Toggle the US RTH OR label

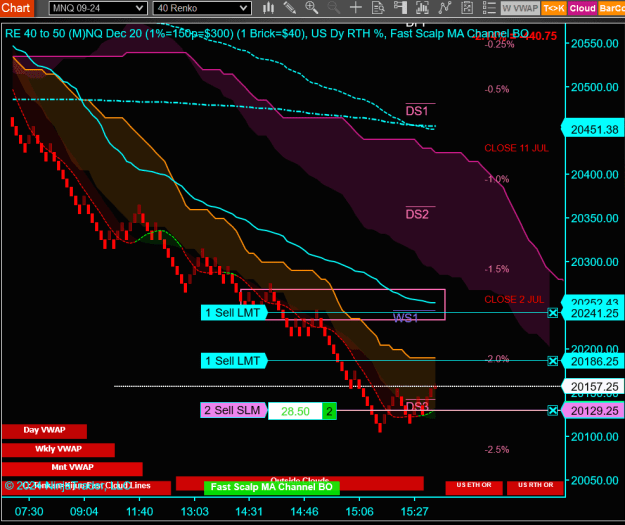[x=535, y=487]
